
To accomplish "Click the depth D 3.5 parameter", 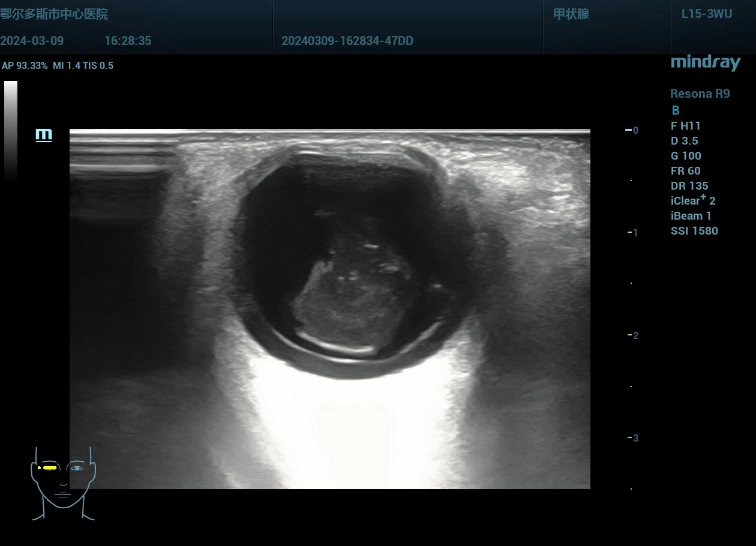I will coord(685,141).
